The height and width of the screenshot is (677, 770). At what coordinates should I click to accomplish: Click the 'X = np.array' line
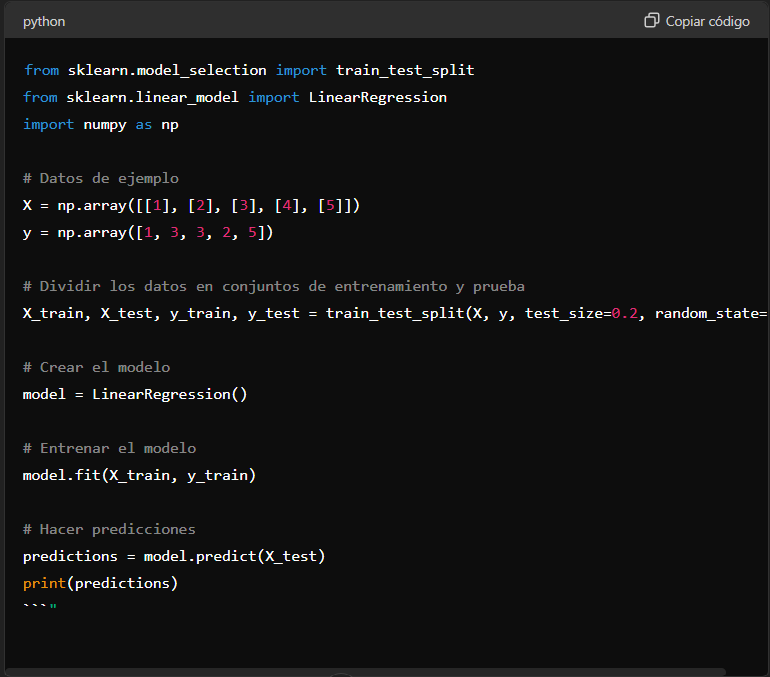[x=192, y=205]
